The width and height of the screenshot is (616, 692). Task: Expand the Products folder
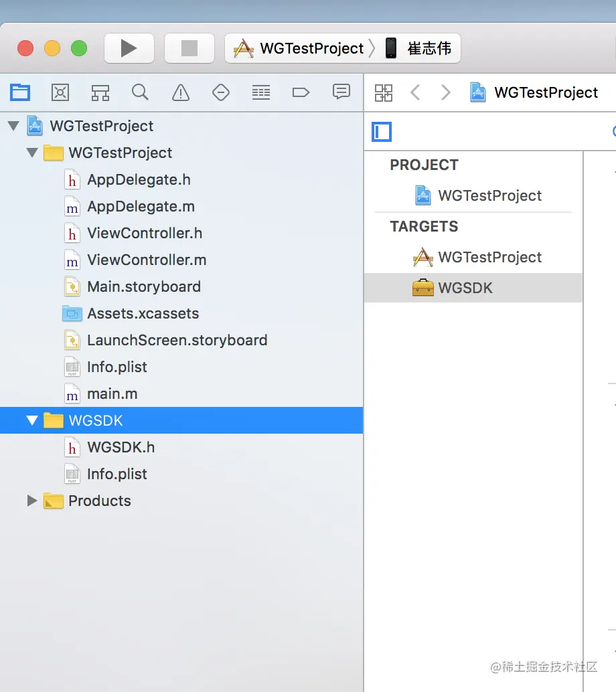click(32, 501)
